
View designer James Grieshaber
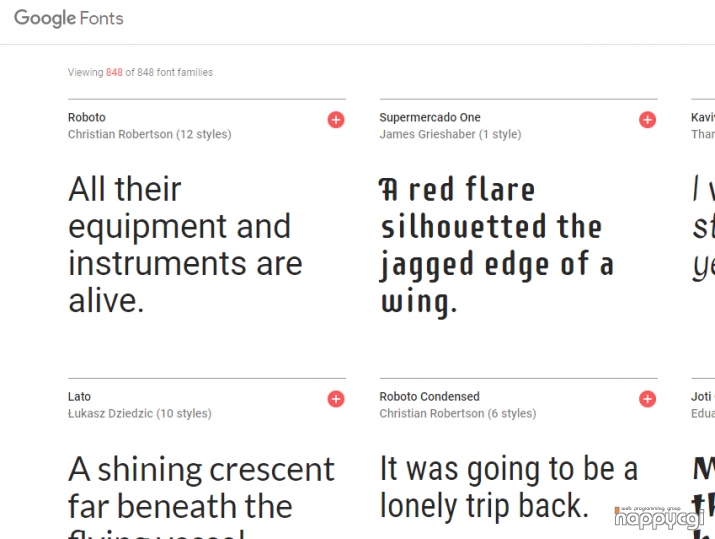pos(427,135)
